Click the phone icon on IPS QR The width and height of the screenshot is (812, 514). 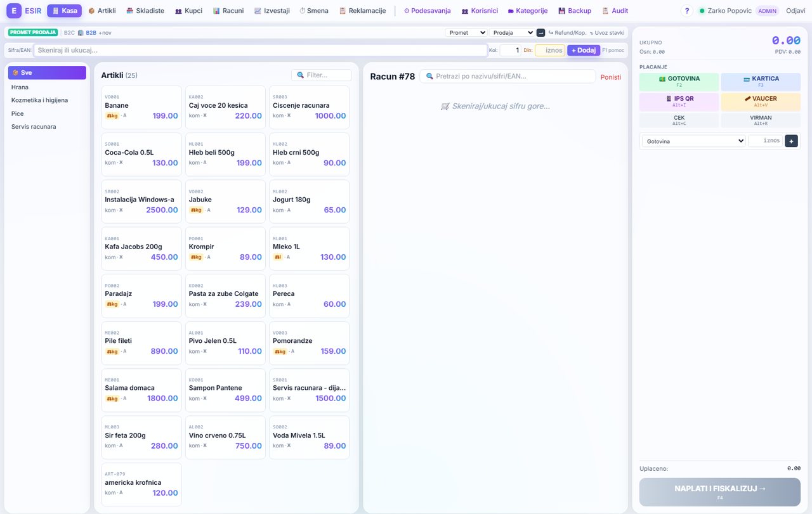pos(669,99)
